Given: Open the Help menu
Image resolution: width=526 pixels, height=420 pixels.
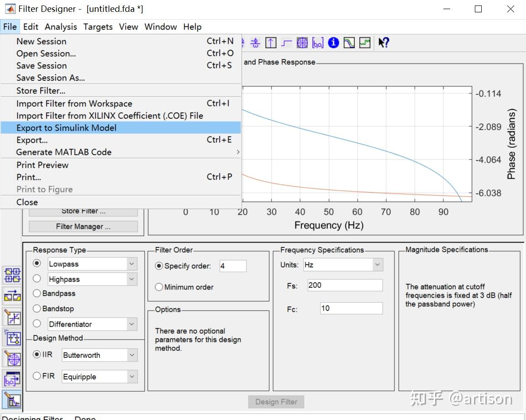Looking at the screenshot, I should tap(192, 26).
